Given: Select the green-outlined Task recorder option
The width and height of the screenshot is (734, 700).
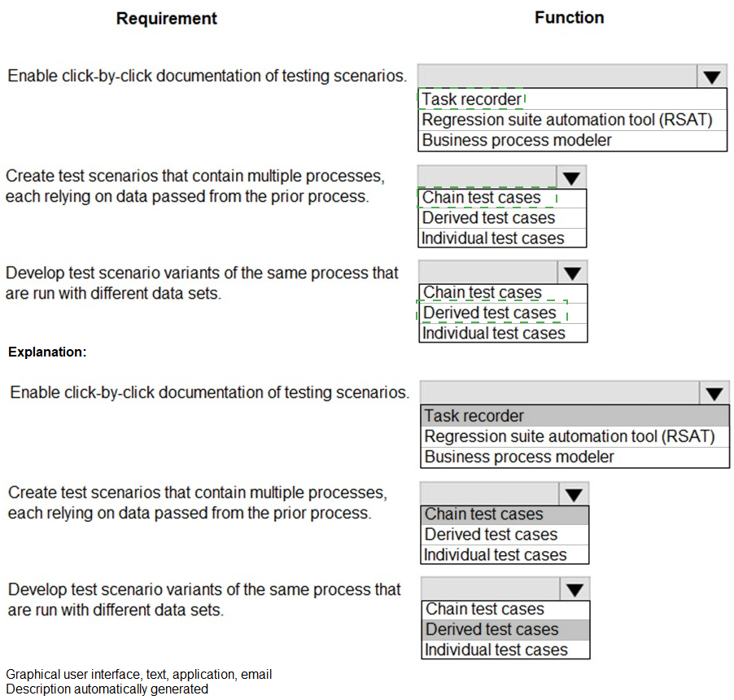Looking at the screenshot, I should (472, 99).
